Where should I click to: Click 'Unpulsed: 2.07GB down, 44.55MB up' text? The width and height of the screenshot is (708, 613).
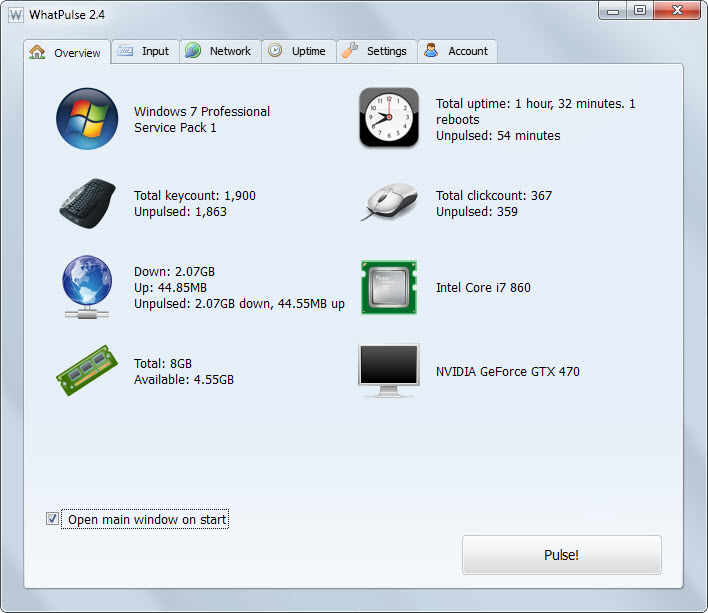pos(239,304)
